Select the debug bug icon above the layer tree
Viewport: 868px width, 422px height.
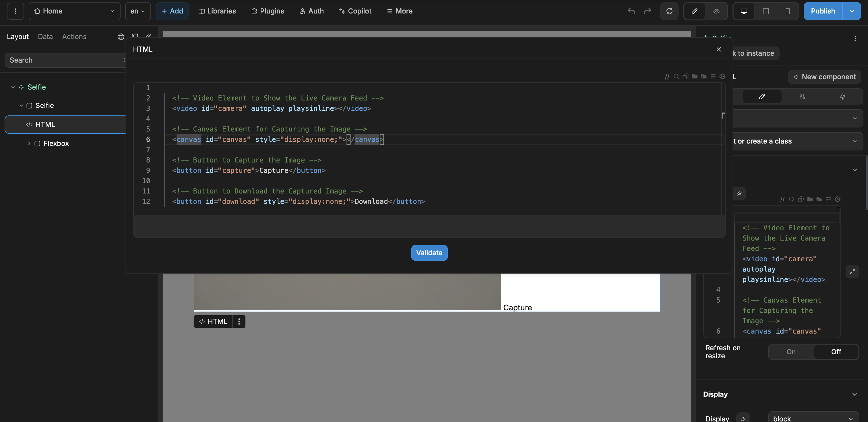(x=121, y=37)
